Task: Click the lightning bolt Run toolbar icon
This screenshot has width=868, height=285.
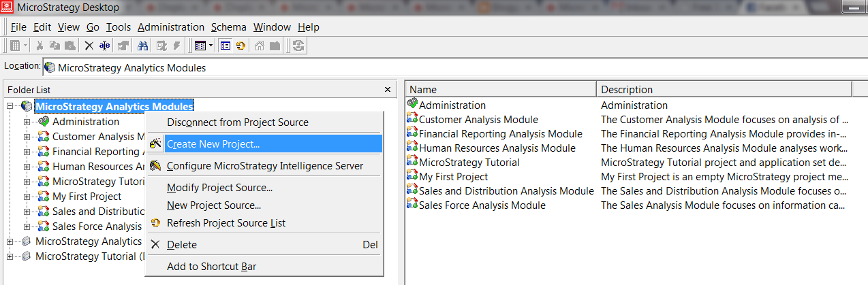Action: (176, 46)
